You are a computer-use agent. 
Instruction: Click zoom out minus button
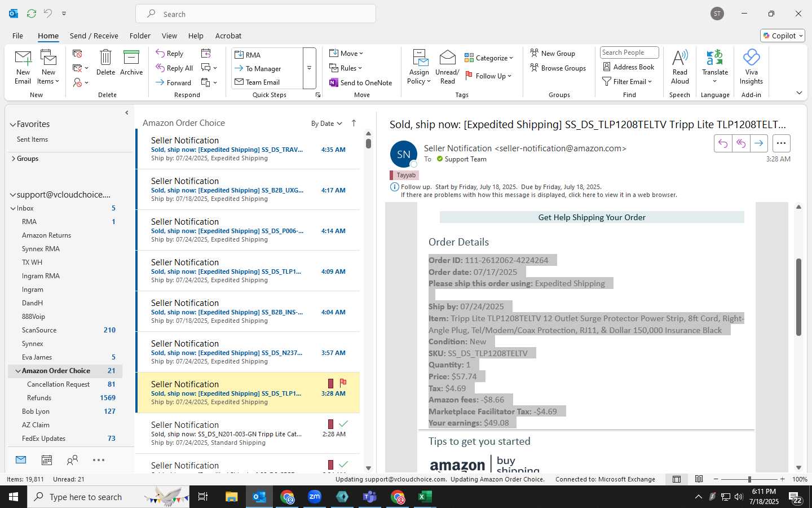tap(716, 479)
